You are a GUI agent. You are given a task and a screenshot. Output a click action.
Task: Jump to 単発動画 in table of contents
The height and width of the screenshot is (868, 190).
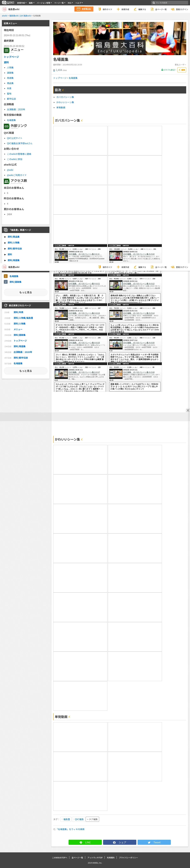coord(61,107)
